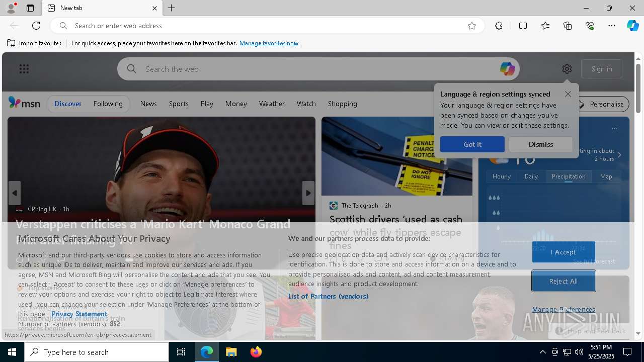
Task: Open the Manage Preferences link
Action: pyautogui.click(x=563, y=309)
